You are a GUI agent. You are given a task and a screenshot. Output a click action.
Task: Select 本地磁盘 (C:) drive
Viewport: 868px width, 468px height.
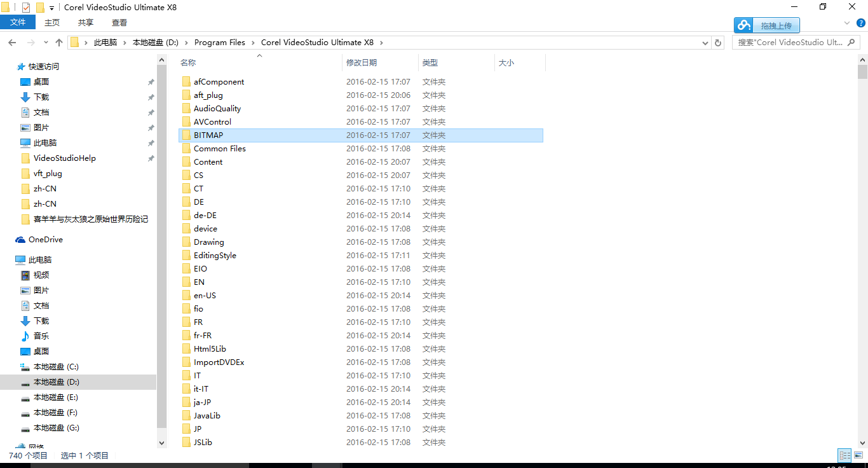[x=56, y=366]
